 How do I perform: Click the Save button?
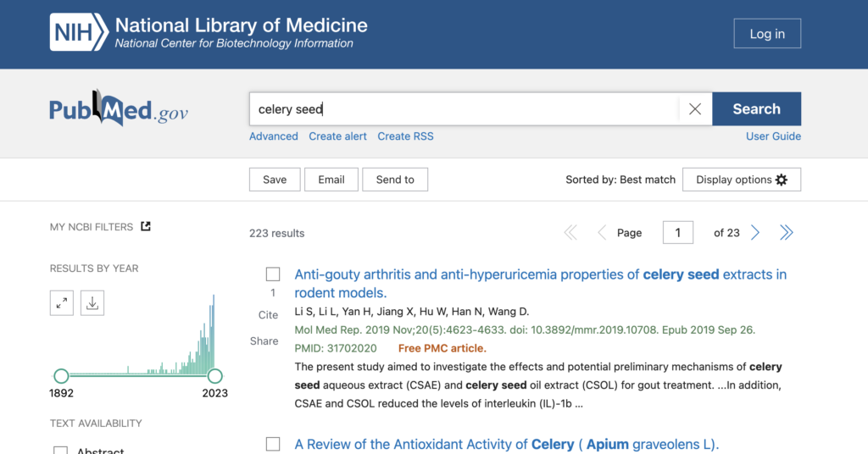pos(275,180)
